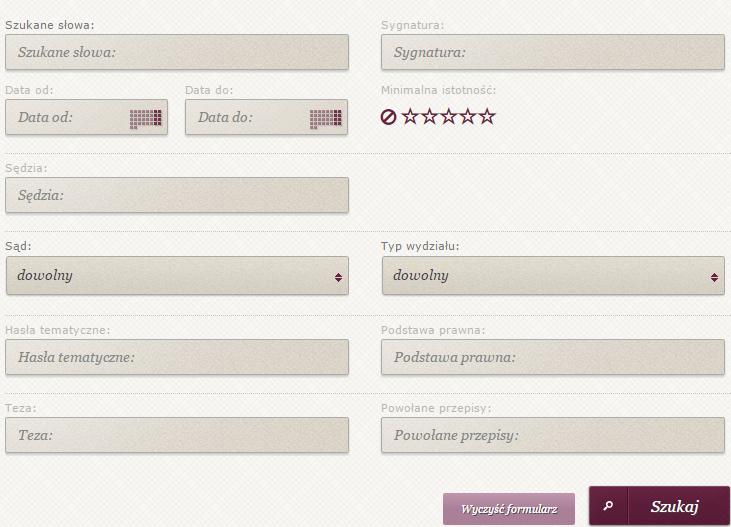This screenshot has height=527, width=731.
Task: Focus the Sędzia input field
Action: pos(177,195)
